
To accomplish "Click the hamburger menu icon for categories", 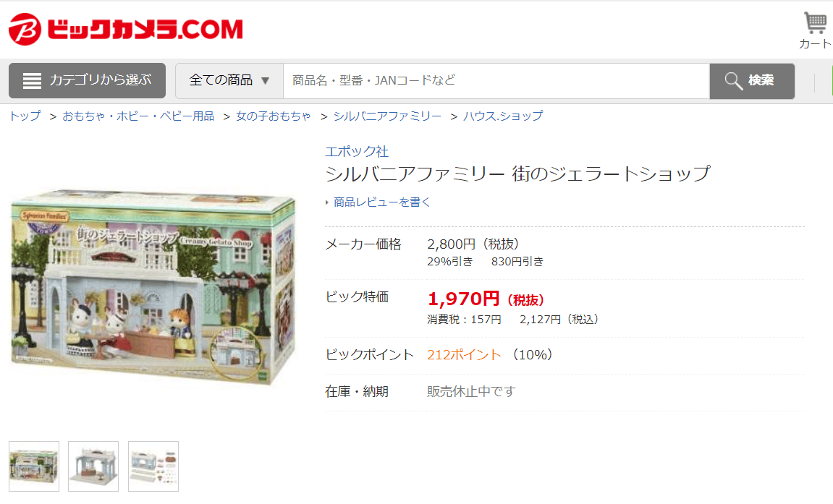I will pyautogui.click(x=32, y=81).
